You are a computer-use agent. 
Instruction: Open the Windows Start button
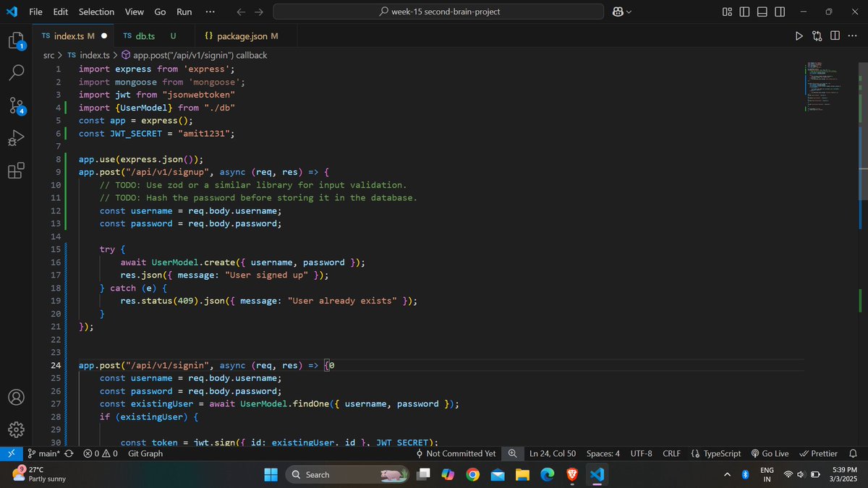point(270,474)
